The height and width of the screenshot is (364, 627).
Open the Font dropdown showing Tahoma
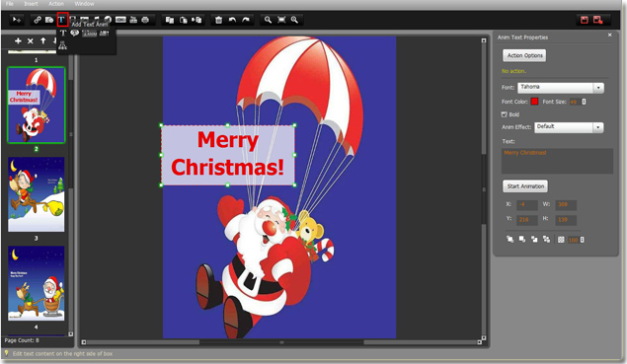(561, 88)
